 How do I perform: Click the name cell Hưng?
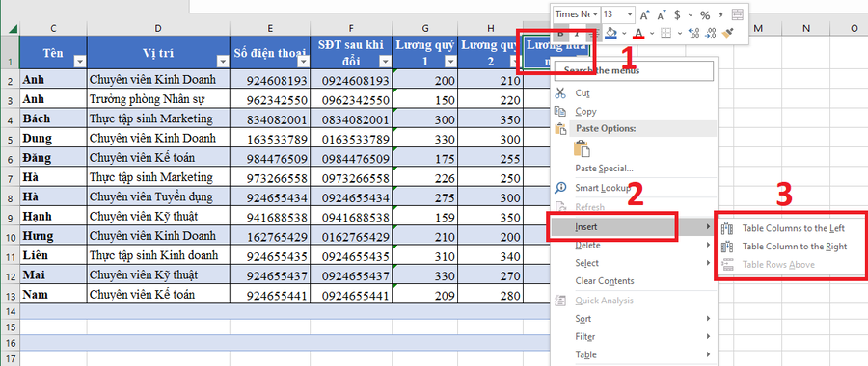(53, 236)
